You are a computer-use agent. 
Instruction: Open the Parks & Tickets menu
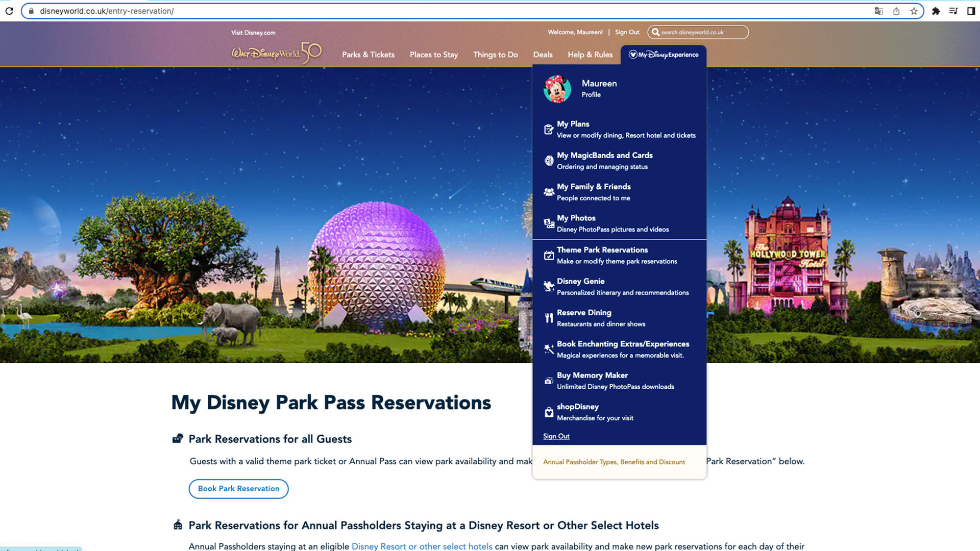pyautogui.click(x=368, y=55)
